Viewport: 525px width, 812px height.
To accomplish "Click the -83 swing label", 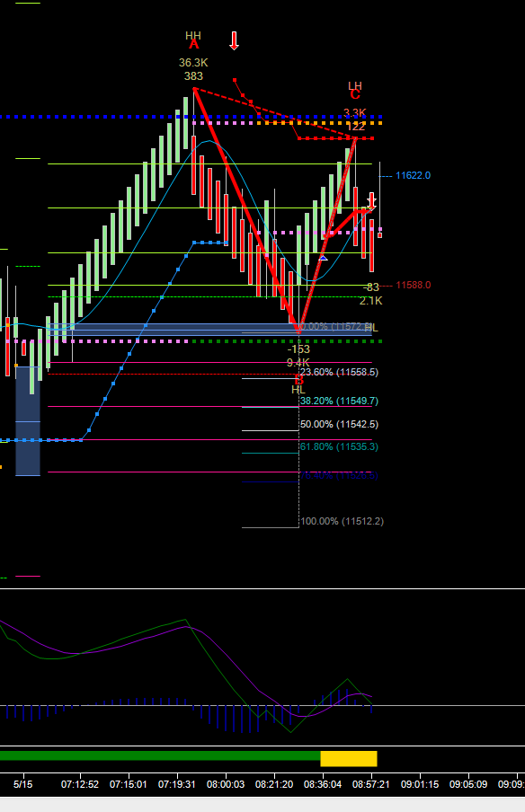I will pyautogui.click(x=371, y=287).
